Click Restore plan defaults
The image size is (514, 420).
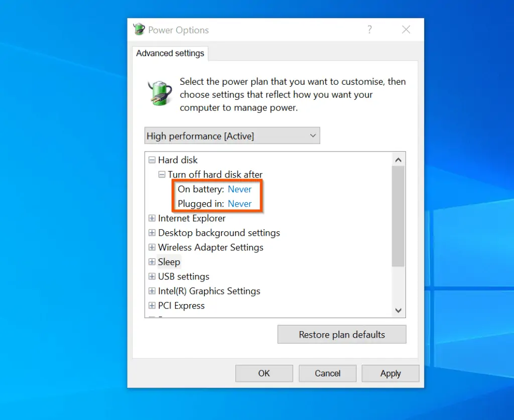pos(342,334)
